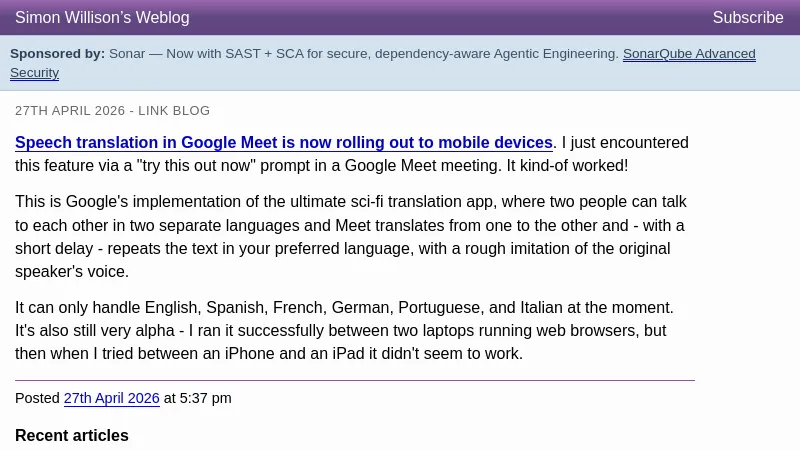This screenshot has height=450, width=800.
Task: Click the purple horizontal divider line
Action: (x=354, y=380)
